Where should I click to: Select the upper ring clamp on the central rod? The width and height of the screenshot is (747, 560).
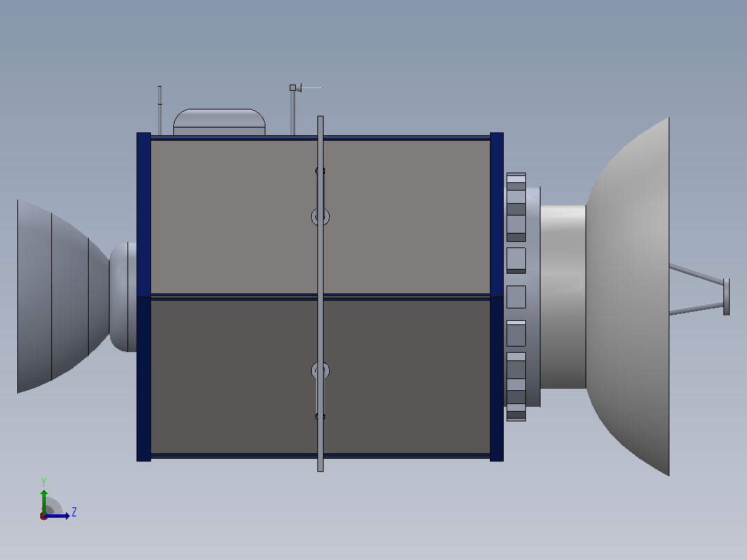[320, 217]
